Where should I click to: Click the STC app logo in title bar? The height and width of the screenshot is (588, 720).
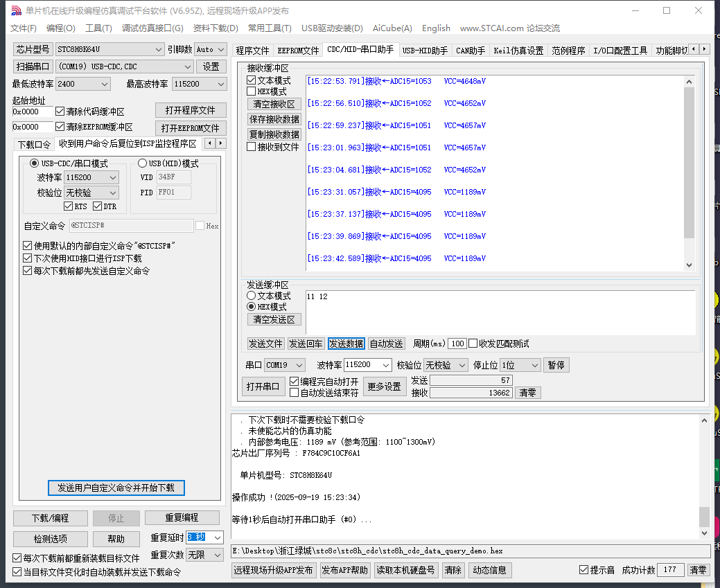click(15, 10)
